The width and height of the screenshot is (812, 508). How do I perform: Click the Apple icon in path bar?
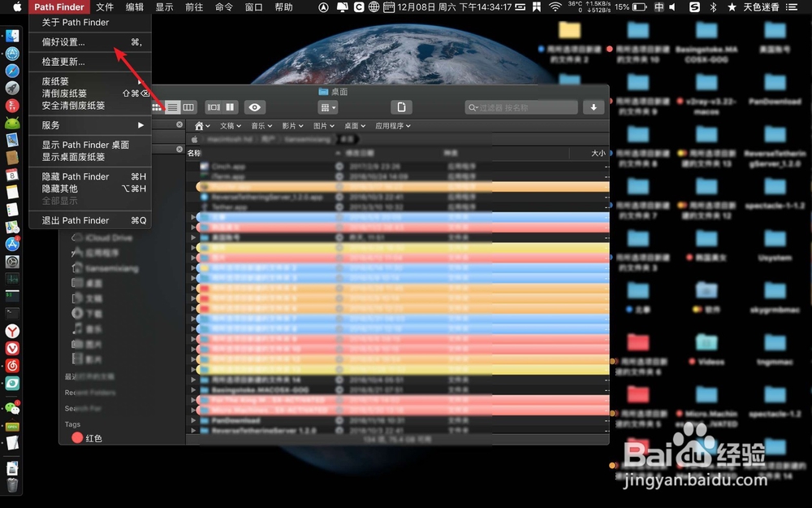click(x=195, y=140)
